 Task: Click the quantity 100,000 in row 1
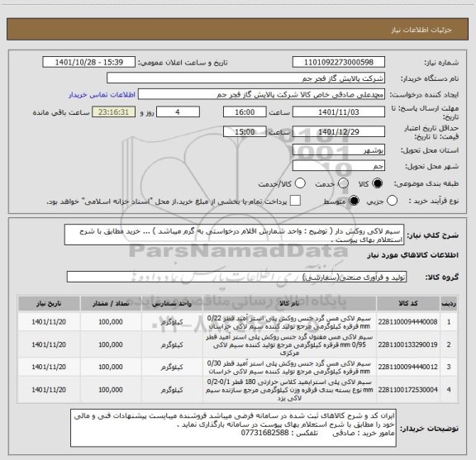point(111,322)
